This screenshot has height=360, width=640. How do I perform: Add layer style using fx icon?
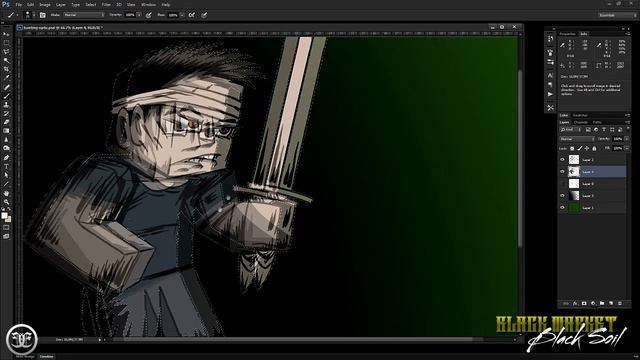point(575,303)
